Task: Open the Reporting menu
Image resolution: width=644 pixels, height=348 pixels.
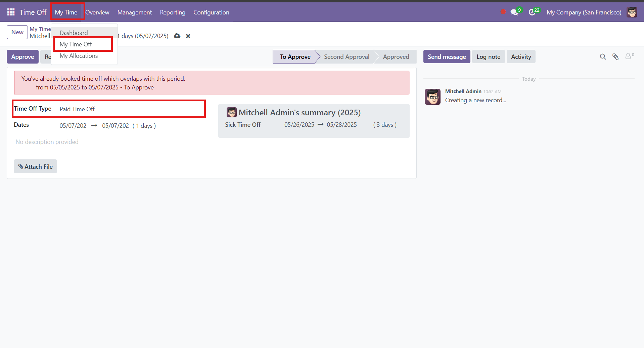Action: (173, 12)
